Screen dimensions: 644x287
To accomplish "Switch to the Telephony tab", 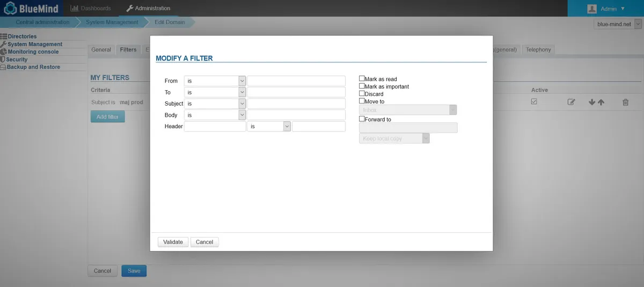I will (538, 49).
